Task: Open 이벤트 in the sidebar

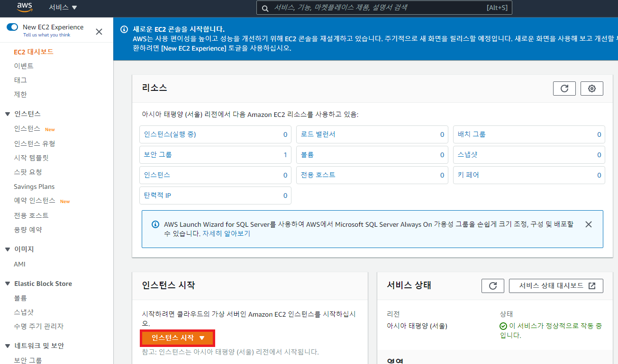Action: pyautogui.click(x=24, y=66)
